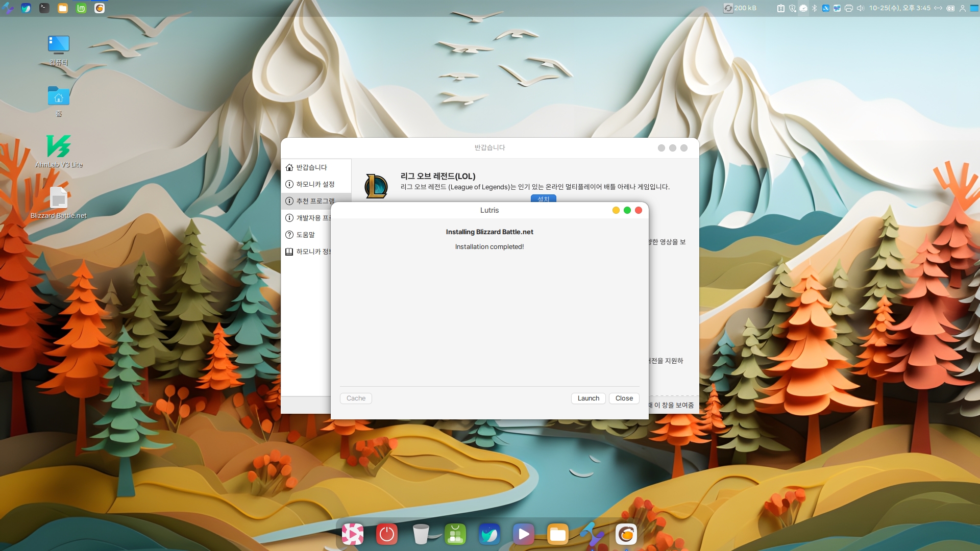This screenshot has width=980, height=551.
Task: Click the Bluetooth icon in top panel
Action: [x=815, y=8]
